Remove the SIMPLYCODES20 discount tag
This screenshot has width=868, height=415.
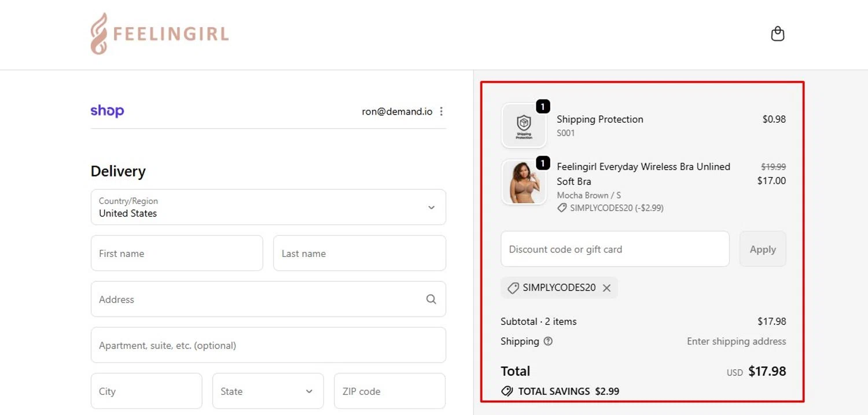click(x=606, y=288)
